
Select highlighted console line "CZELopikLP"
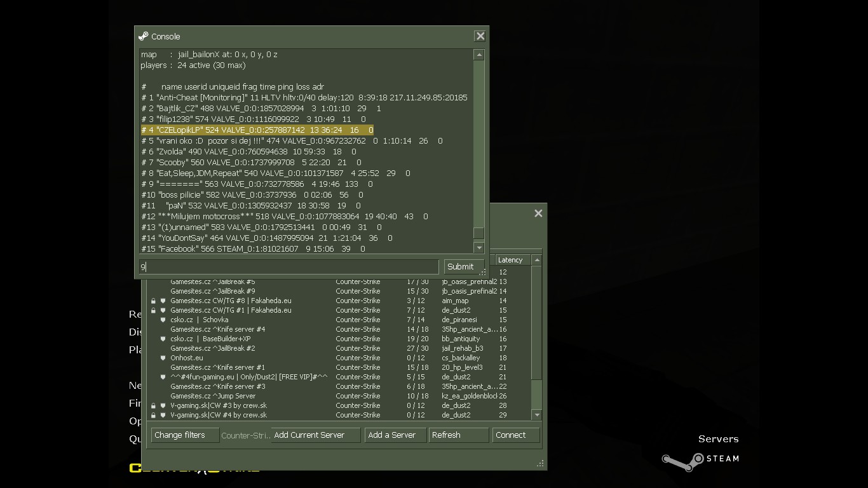point(257,130)
